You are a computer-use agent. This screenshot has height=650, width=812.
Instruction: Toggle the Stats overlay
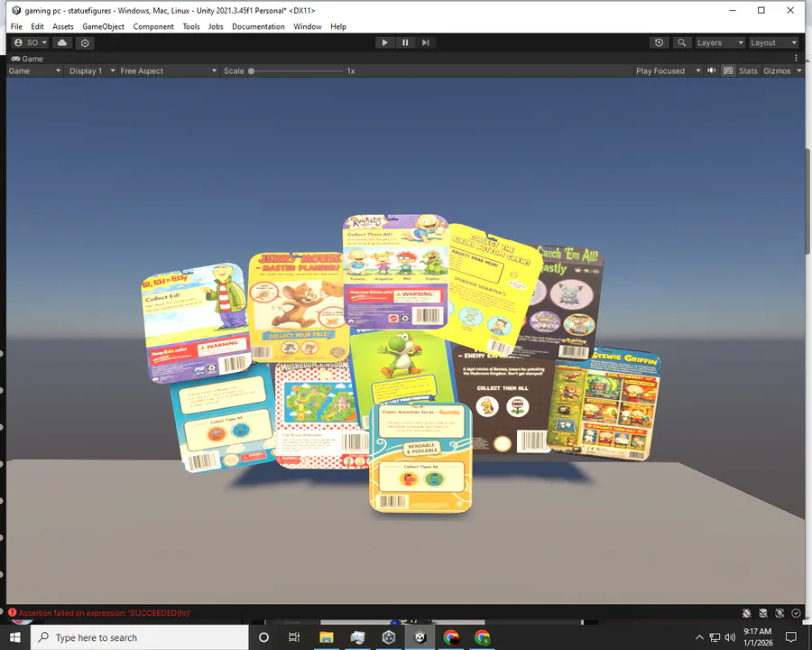click(x=748, y=71)
